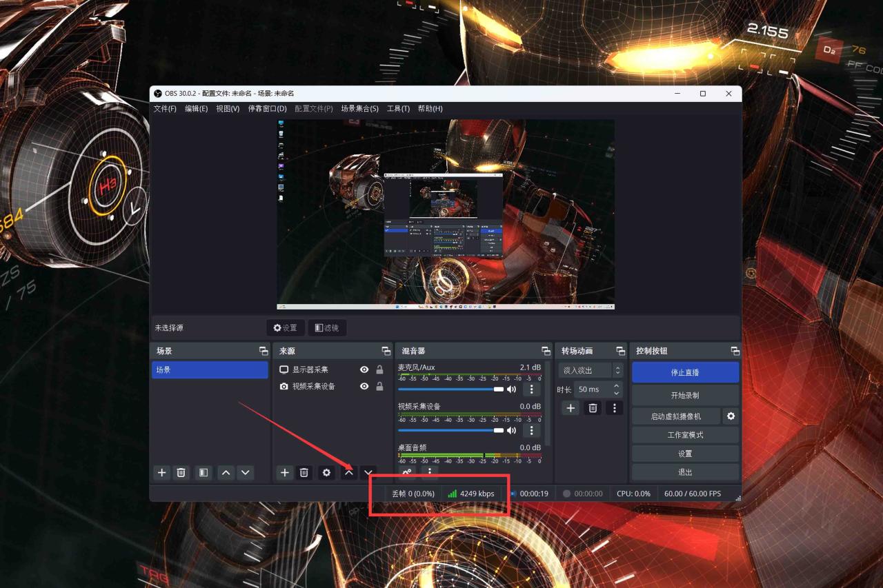Open the 场景集合(S) menu

point(359,109)
